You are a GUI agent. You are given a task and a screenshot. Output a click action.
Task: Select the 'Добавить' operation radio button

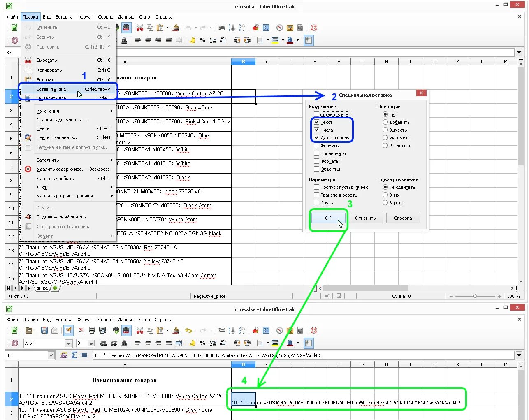[385, 122]
